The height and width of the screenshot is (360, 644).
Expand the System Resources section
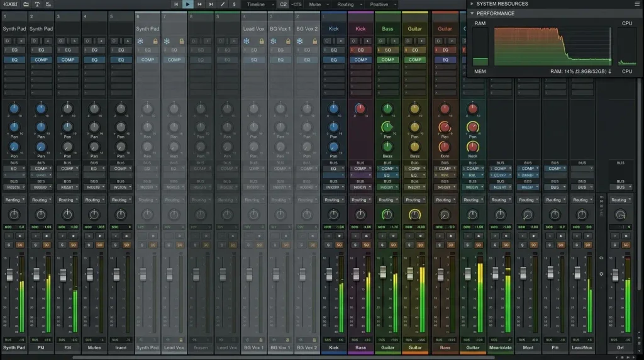pyautogui.click(x=472, y=4)
